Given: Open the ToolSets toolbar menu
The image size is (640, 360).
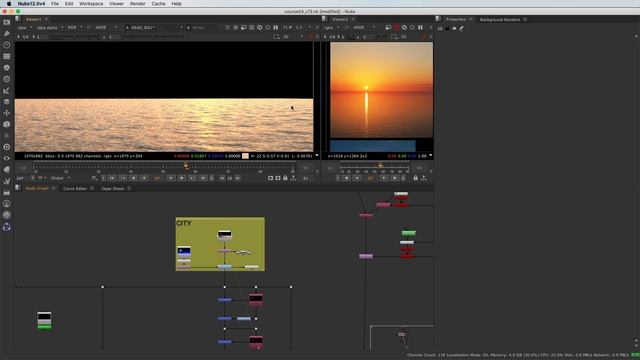Looking at the screenshot, I should click(x=7, y=181).
